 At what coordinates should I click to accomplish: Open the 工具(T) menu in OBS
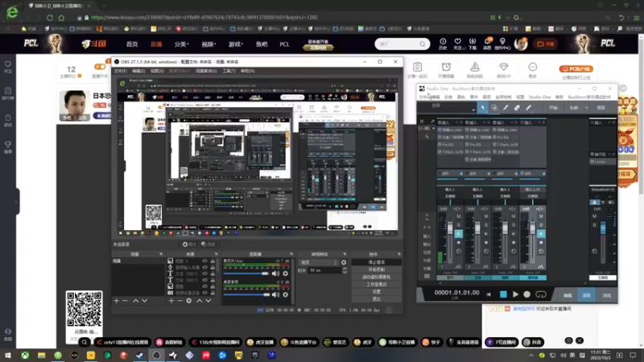coord(229,72)
